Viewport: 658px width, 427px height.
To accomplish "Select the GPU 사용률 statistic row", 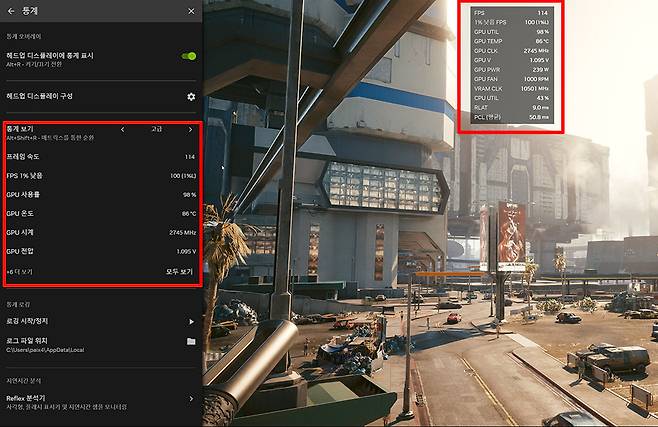I will click(100, 195).
